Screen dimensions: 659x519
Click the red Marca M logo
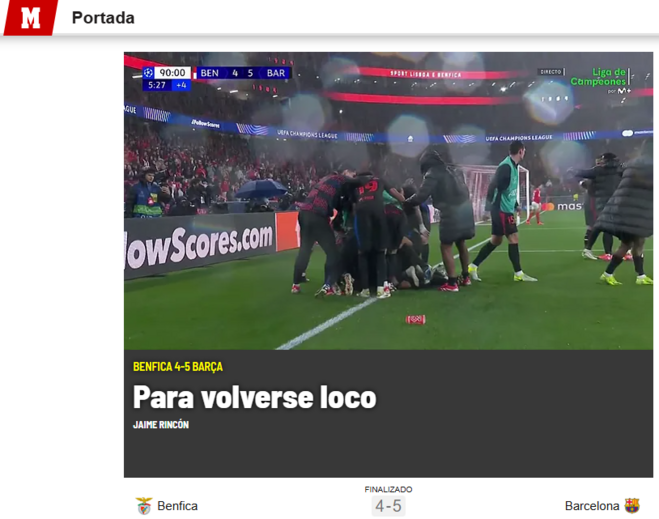[x=31, y=18]
